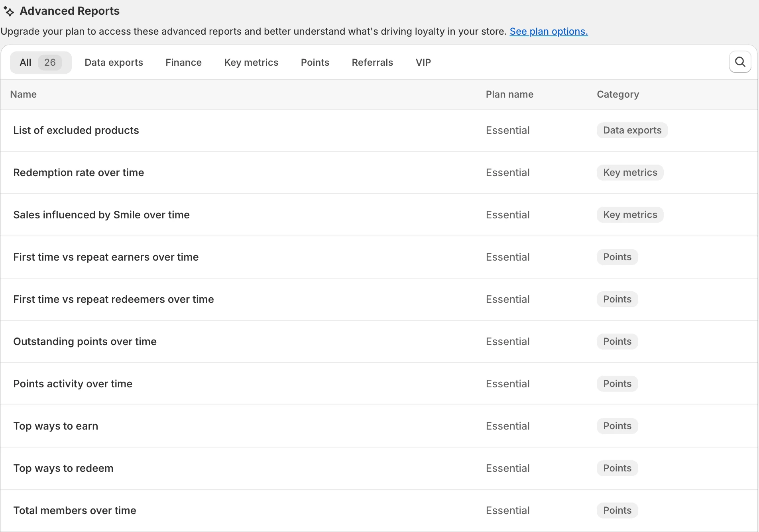759x532 pixels.
Task: Click the Category column header
Action: click(x=618, y=94)
